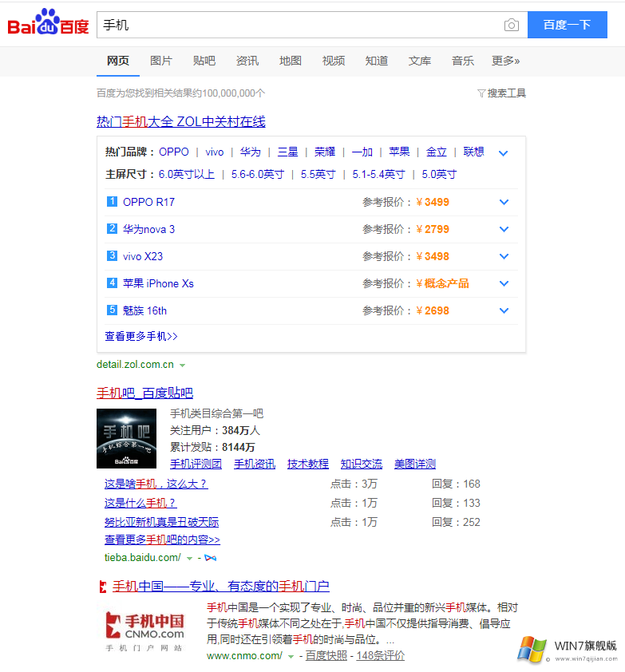The width and height of the screenshot is (625, 672).
Task: Open camera image search icon
Action: (x=511, y=25)
